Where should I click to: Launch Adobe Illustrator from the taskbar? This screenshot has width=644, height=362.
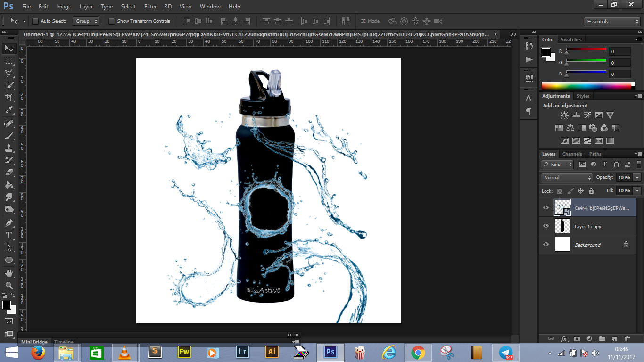click(271, 352)
